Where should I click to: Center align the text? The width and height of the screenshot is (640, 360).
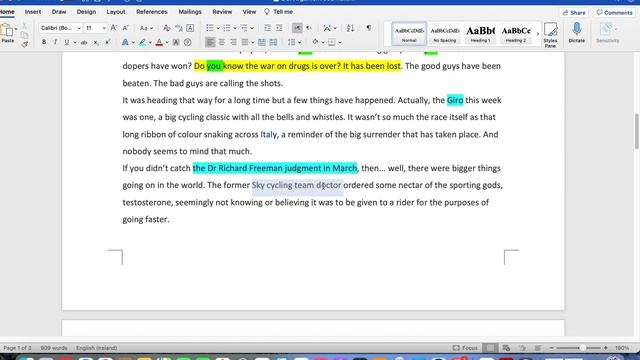click(x=222, y=42)
